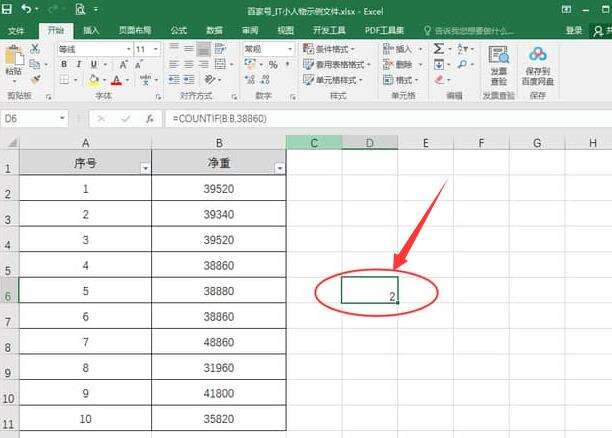Toggle Middle Align
The width and height of the screenshot is (612, 438).
189,49
